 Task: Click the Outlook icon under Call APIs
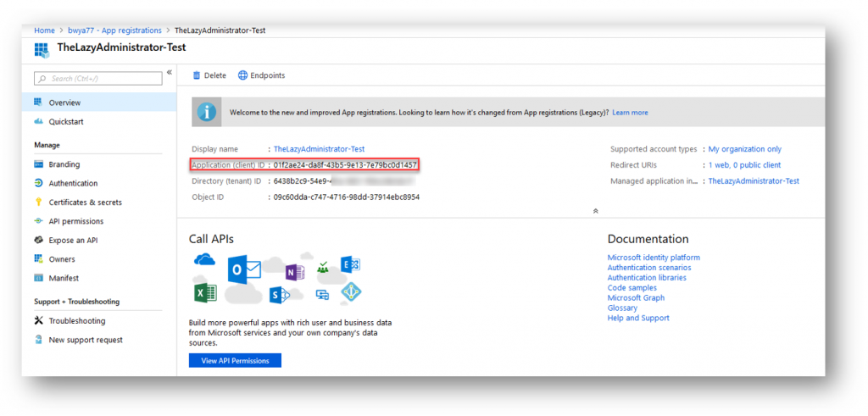click(243, 270)
